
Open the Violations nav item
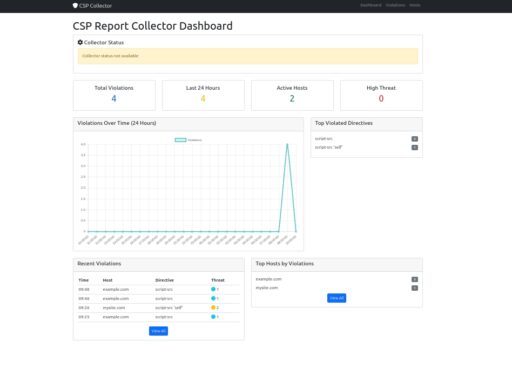point(395,5)
